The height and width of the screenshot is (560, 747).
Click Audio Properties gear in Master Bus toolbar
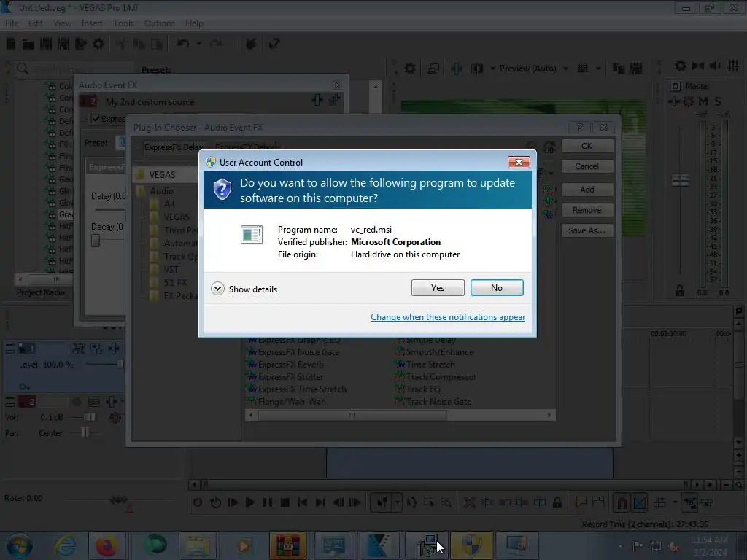pyautogui.click(x=681, y=66)
